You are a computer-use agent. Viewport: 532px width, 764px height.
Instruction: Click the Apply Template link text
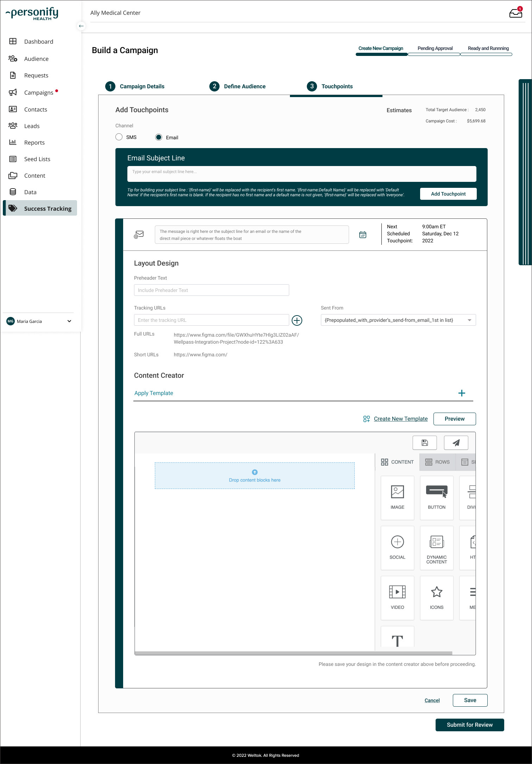click(154, 393)
